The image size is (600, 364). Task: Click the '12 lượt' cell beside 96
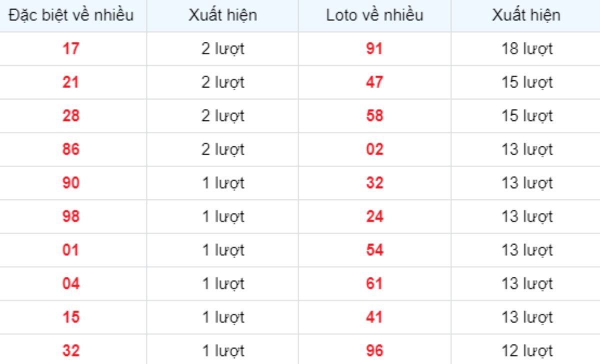click(527, 350)
